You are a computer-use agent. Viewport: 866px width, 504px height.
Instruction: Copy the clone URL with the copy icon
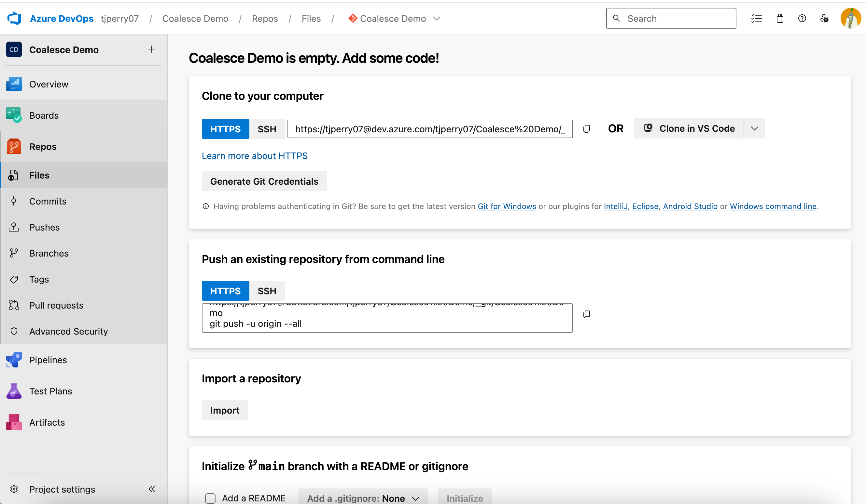point(587,128)
